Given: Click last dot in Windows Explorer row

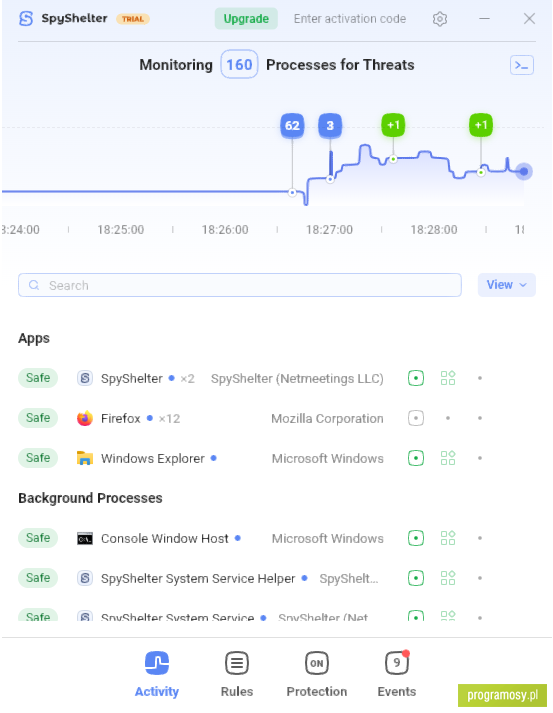Looking at the screenshot, I should pos(480,458).
